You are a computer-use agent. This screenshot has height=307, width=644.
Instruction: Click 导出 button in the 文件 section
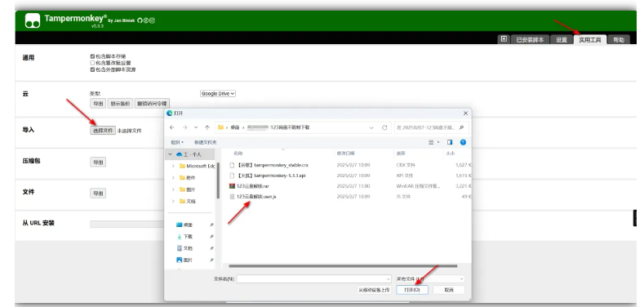click(98, 194)
